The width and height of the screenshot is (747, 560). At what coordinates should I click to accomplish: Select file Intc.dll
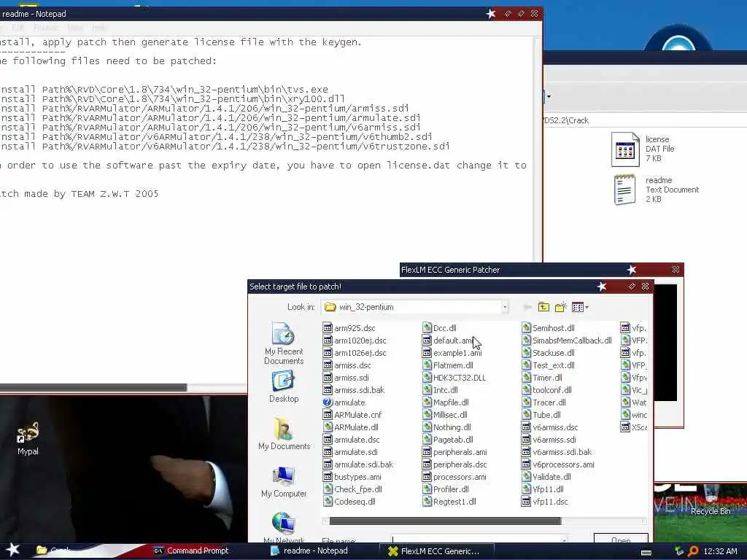coord(440,390)
